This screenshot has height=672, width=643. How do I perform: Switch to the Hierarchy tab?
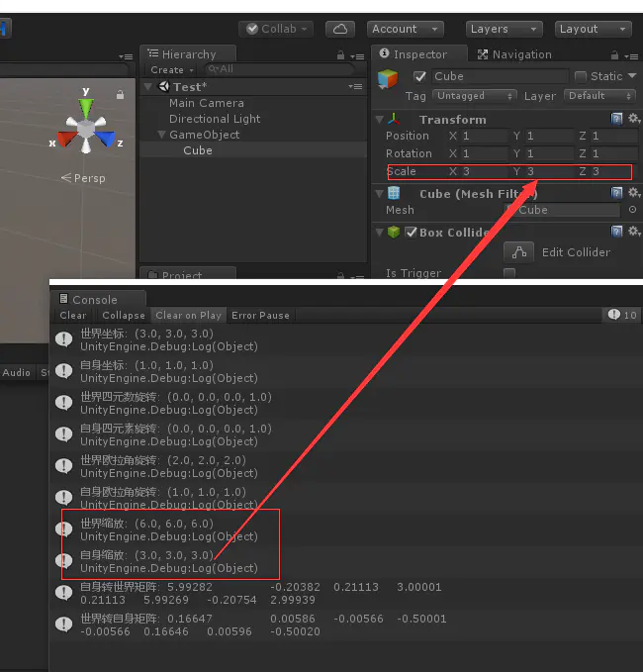tap(188, 54)
